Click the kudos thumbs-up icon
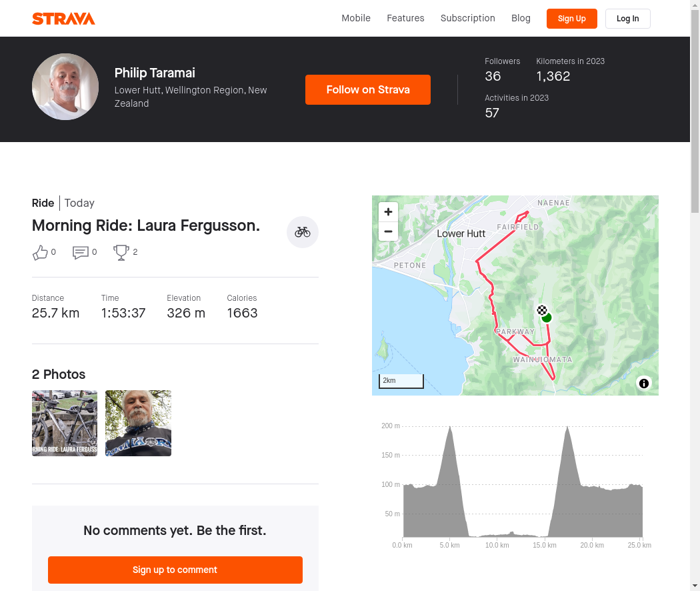Image resolution: width=700 pixels, height=591 pixels. [40, 252]
